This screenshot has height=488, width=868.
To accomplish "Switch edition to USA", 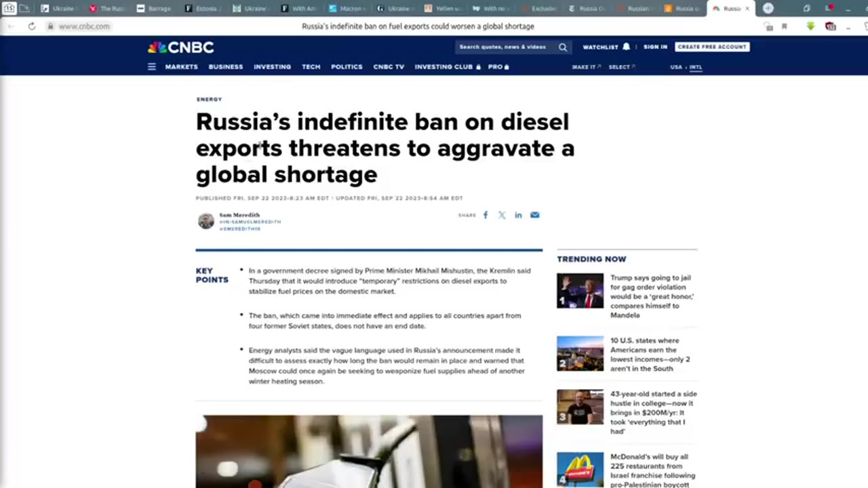I will [x=676, y=67].
